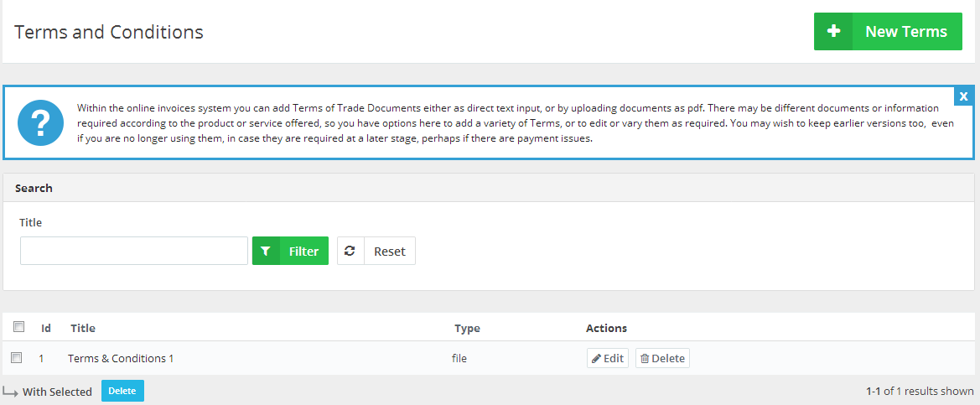The width and height of the screenshot is (980, 405).
Task: Click the trash Delete button in the row
Action: (x=662, y=358)
